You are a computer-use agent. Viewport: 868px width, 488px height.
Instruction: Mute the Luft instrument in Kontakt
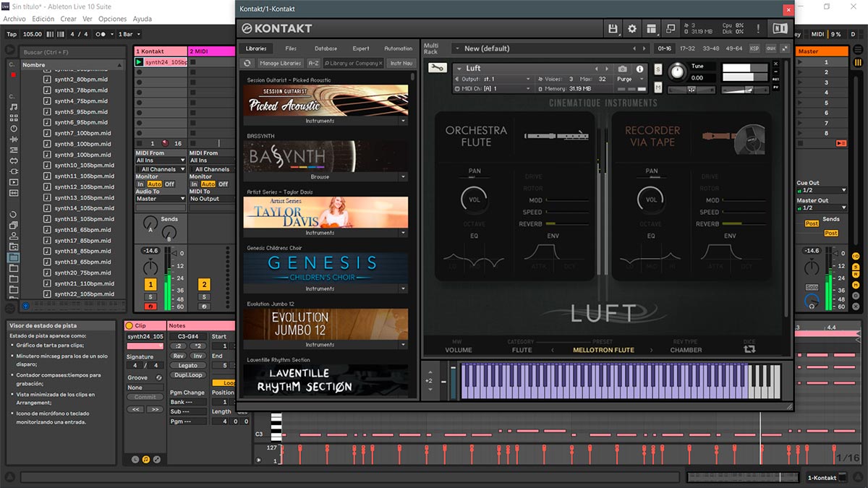coord(658,87)
